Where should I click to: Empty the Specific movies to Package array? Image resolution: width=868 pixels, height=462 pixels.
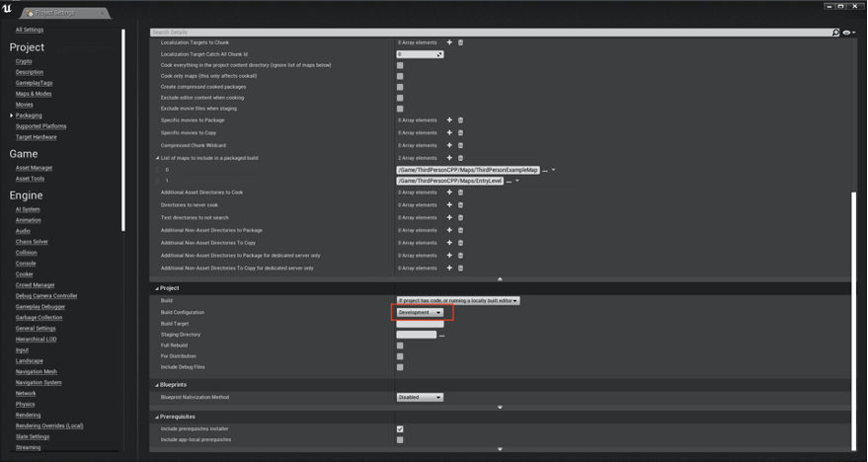460,120
